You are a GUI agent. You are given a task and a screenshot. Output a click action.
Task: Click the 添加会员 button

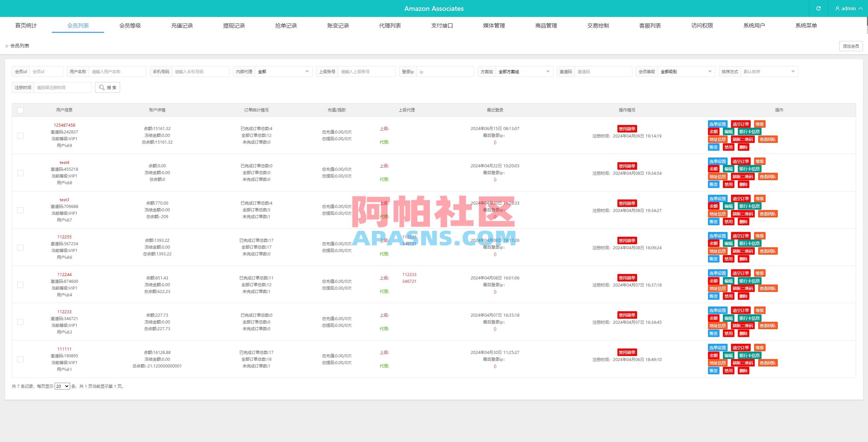[850, 46]
